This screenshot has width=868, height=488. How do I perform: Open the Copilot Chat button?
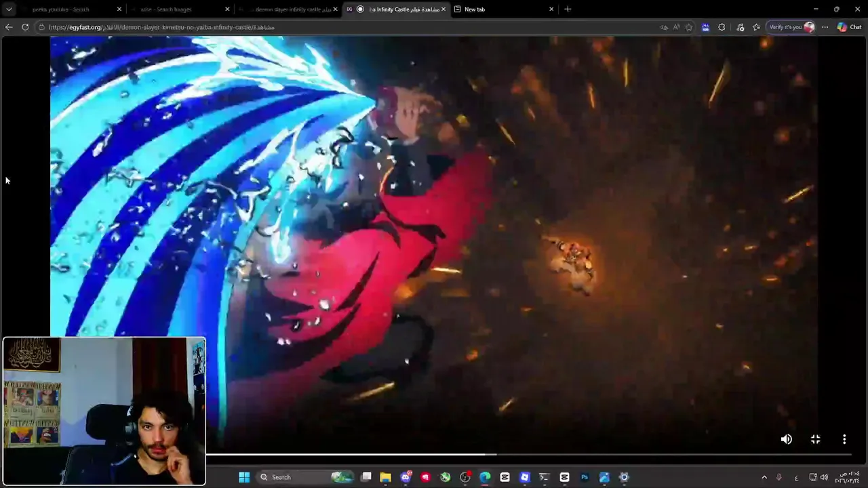(x=849, y=27)
